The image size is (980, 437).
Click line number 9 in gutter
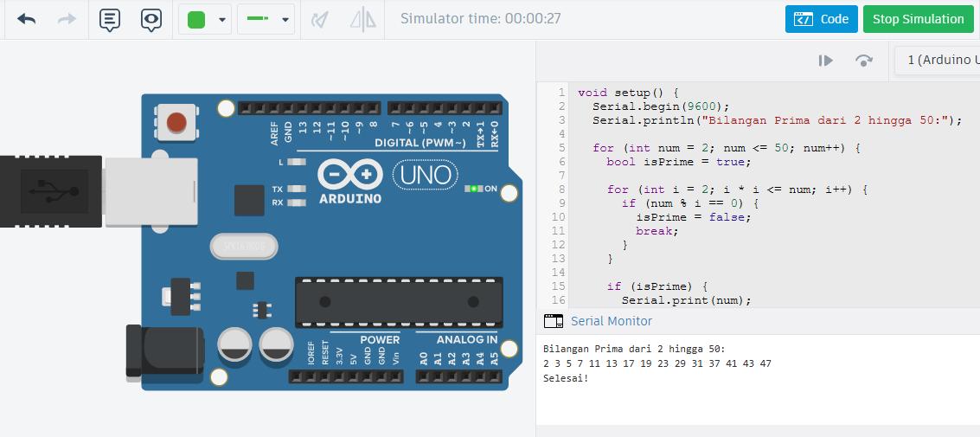[x=562, y=203]
